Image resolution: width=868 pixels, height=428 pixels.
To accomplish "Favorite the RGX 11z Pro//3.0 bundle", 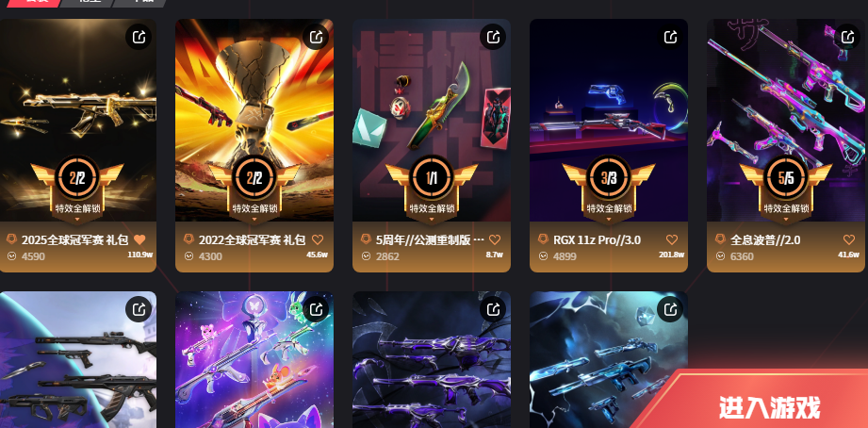I will [671, 239].
